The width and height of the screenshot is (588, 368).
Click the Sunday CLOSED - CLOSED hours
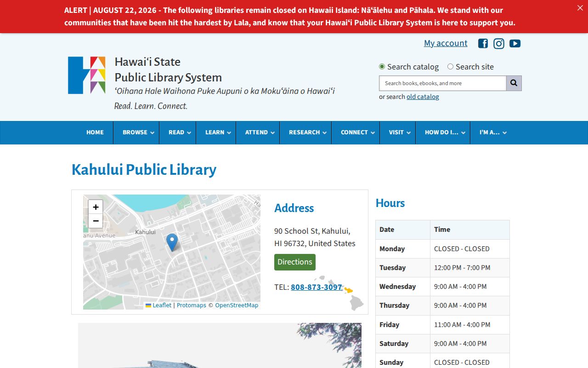(462, 362)
